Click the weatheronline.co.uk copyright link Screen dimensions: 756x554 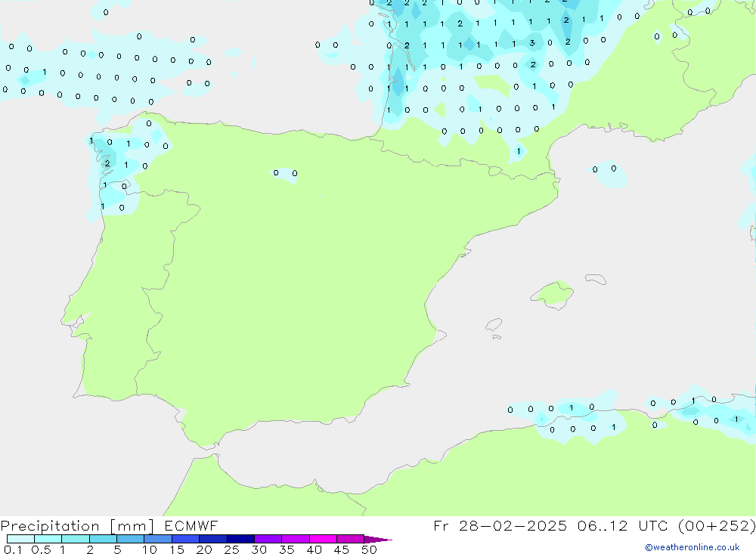tap(692, 547)
